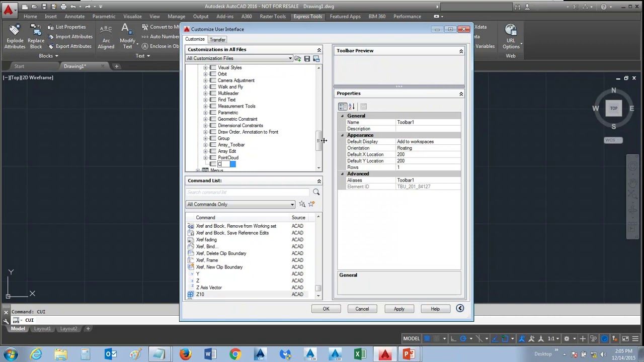
Task: Click the customization gear in status bar
Action: [x=567, y=338]
